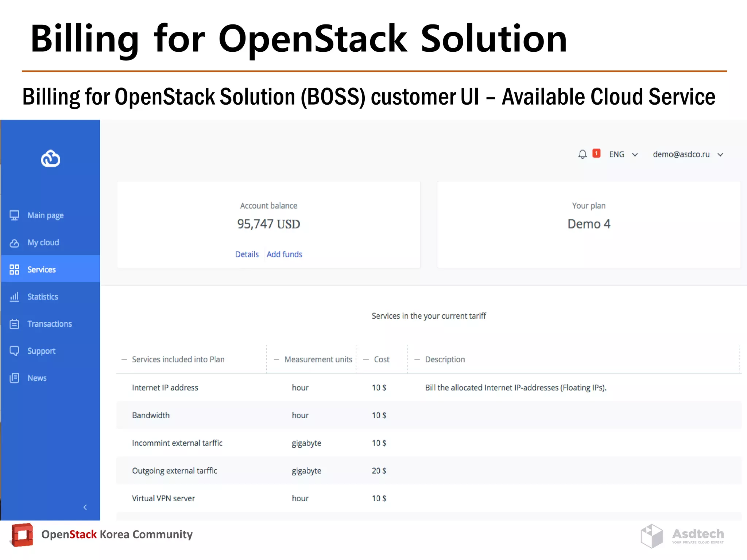Open account balance Details link
The height and width of the screenshot is (560, 747).
247,254
